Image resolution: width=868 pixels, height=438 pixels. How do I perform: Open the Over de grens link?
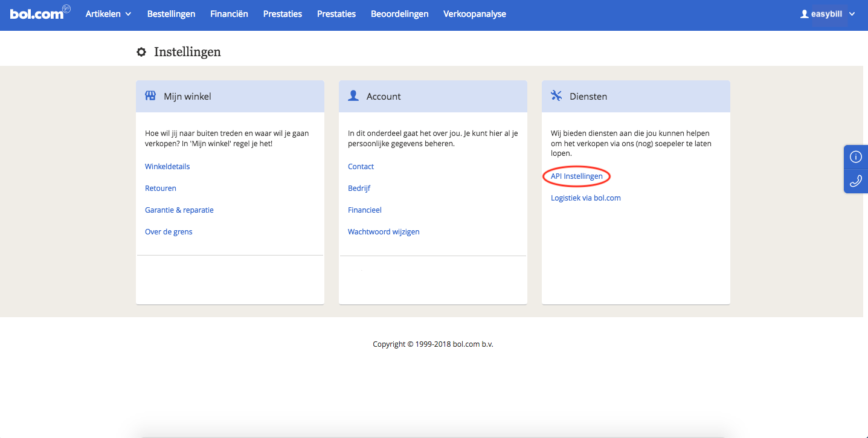tap(169, 232)
